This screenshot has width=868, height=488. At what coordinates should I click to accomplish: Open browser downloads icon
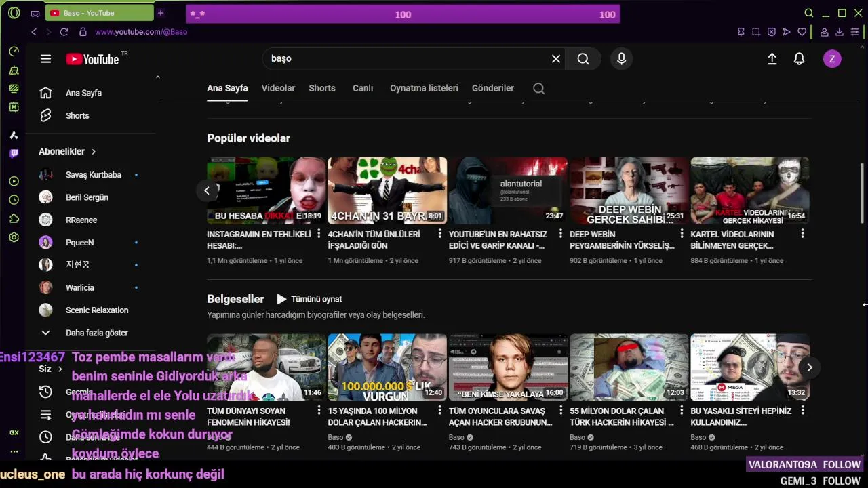(x=840, y=32)
